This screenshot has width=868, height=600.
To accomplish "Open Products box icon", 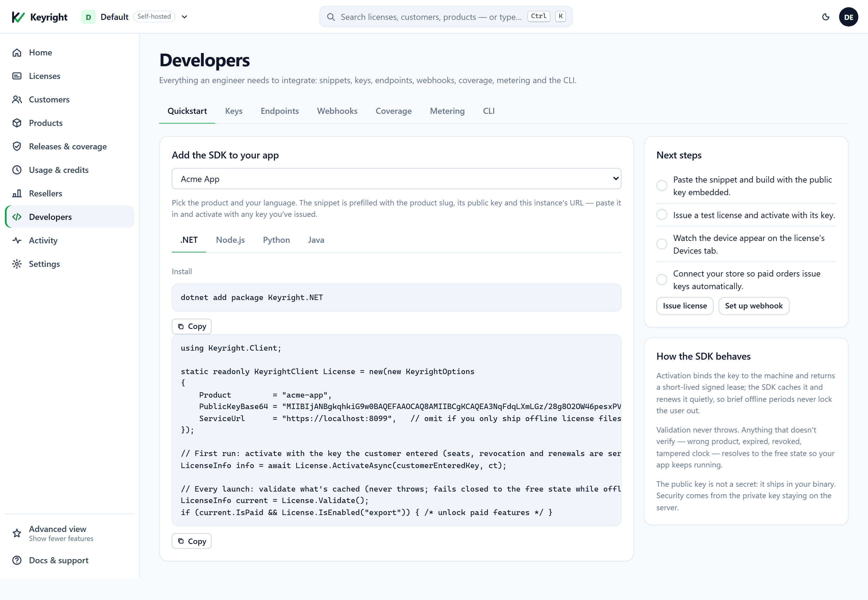I will [17, 123].
